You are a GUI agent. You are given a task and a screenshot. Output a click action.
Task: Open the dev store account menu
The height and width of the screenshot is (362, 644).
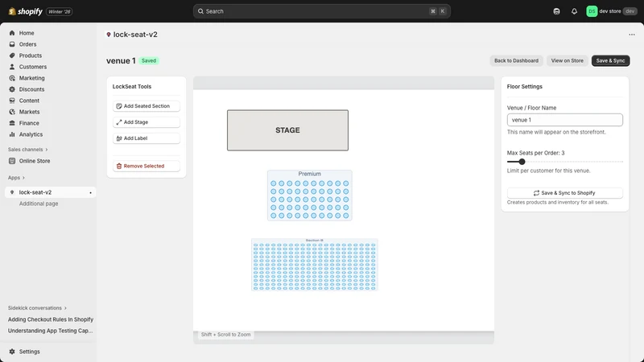click(x=612, y=11)
